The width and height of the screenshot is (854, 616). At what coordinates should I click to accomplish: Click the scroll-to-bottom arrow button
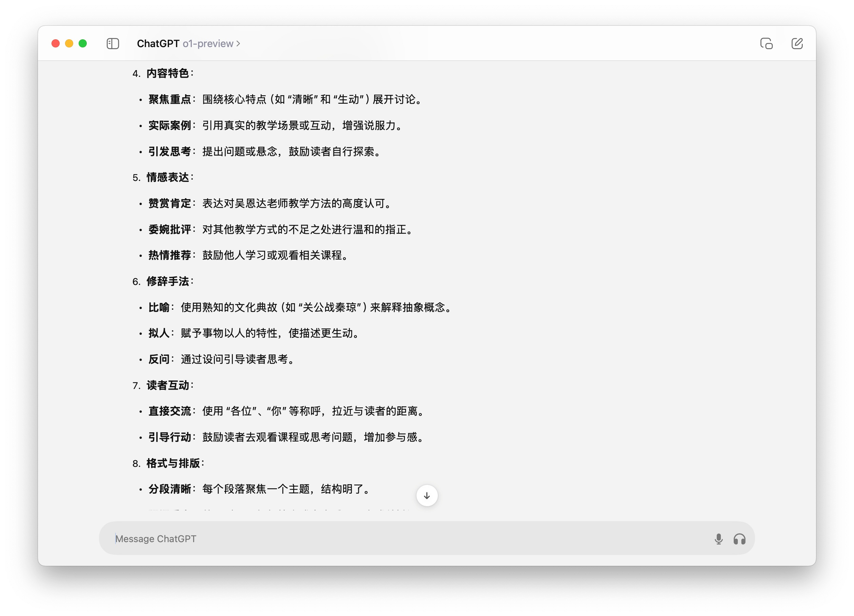[427, 495]
